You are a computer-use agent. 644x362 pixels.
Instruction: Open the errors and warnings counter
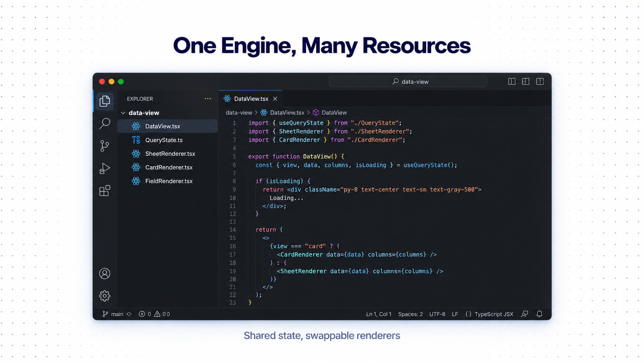[154, 314]
